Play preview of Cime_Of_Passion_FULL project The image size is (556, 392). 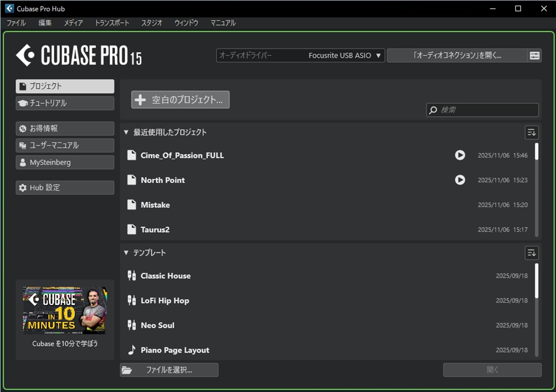460,155
